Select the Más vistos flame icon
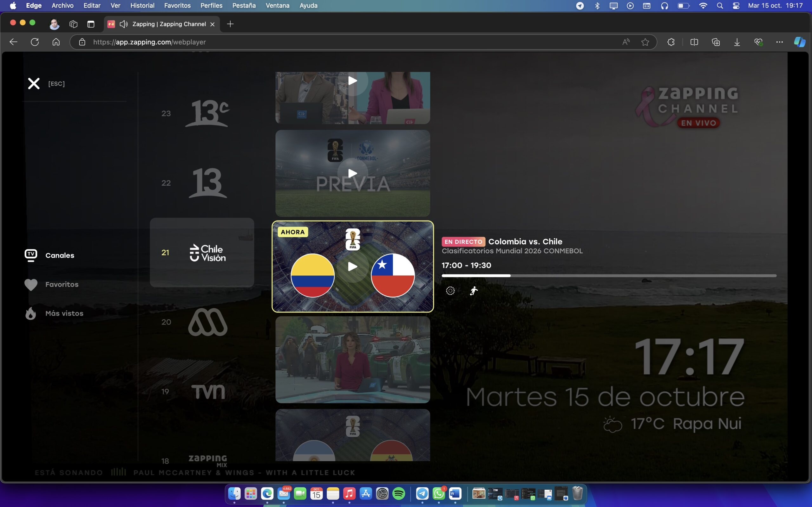812x507 pixels. pyautogui.click(x=30, y=313)
